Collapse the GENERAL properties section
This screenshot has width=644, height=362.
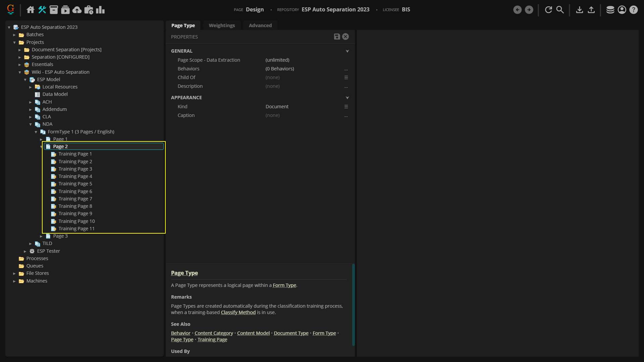point(347,51)
